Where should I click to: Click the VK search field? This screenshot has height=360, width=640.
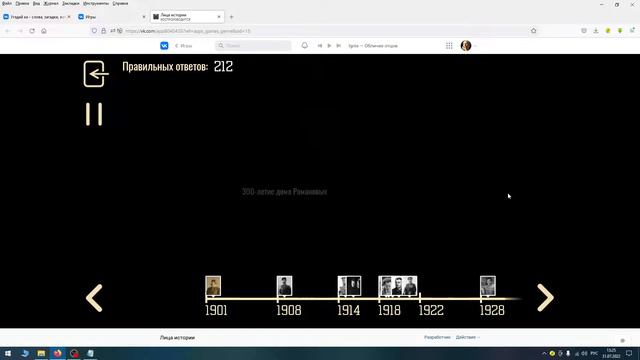coord(253,46)
